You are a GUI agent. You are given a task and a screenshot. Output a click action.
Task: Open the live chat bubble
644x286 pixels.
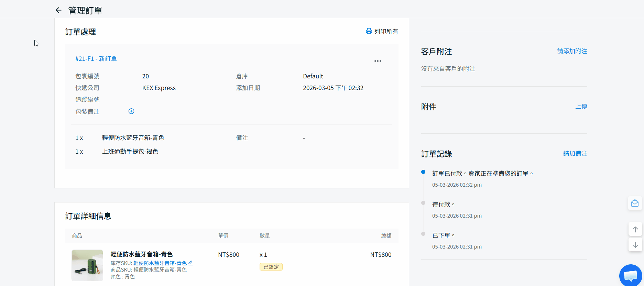(x=631, y=276)
